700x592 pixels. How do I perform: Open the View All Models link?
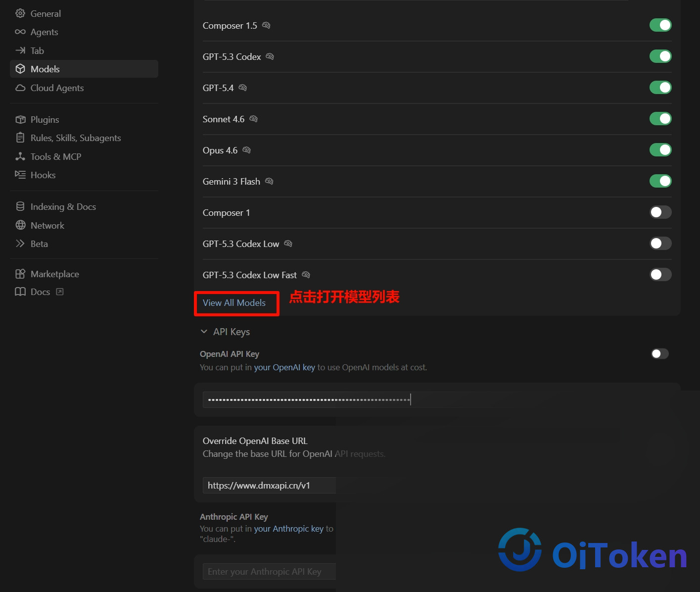click(x=234, y=302)
